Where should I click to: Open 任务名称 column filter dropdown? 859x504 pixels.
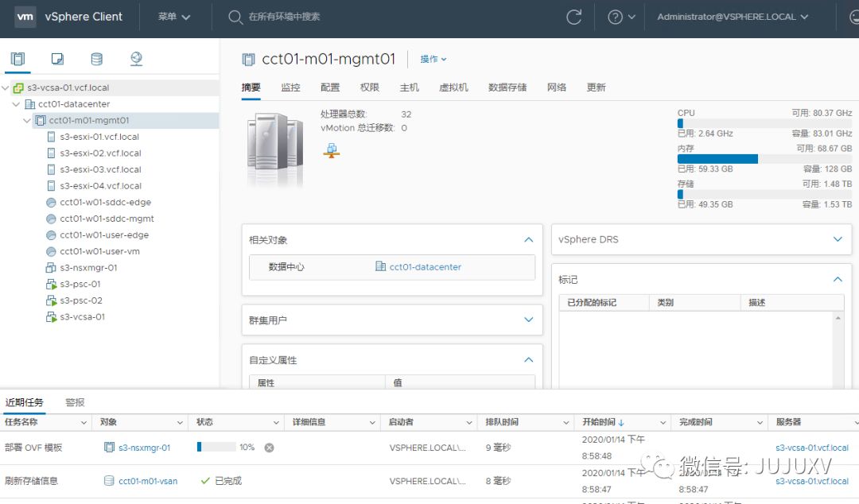[x=84, y=422]
